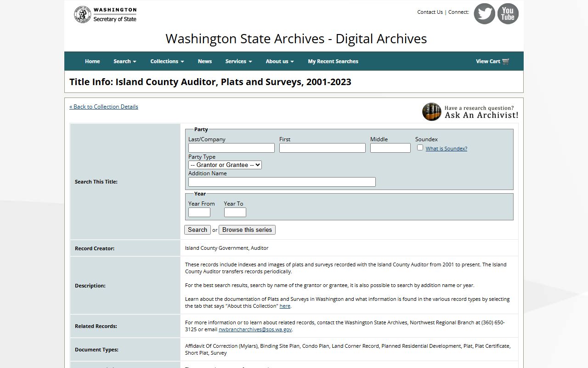Viewport: 588px width, 368px height.
Task: Open the YouTube icon link
Action: coord(508,14)
